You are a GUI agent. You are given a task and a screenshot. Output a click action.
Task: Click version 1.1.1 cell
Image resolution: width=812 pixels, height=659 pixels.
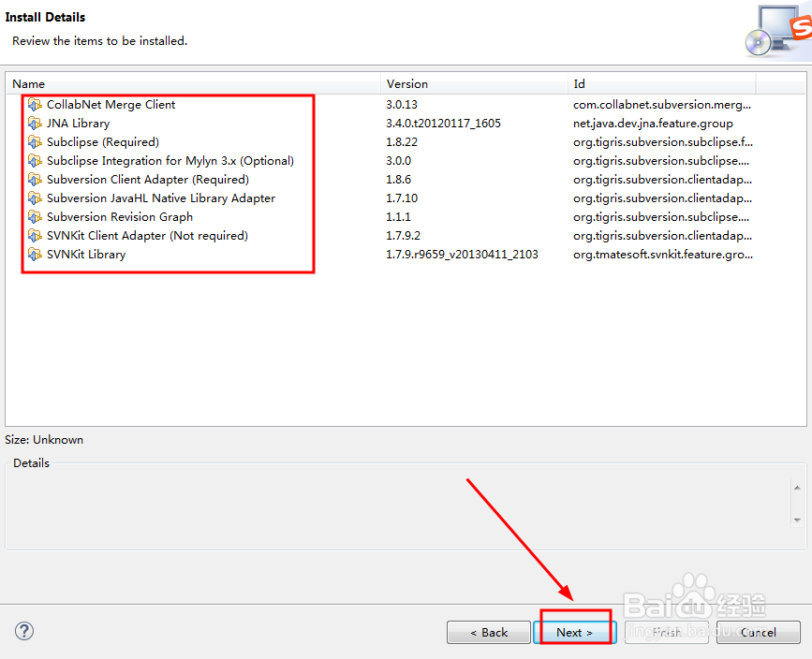[x=398, y=217]
